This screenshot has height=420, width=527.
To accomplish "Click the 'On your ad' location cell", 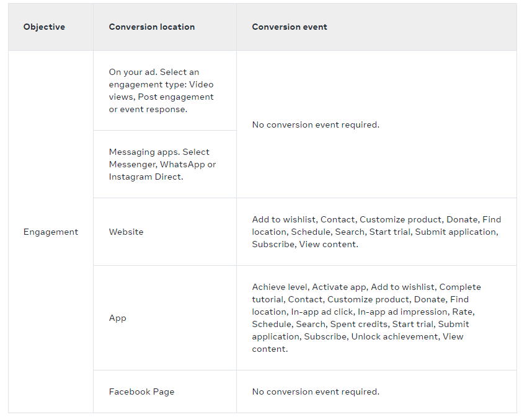I will click(165, 90).
